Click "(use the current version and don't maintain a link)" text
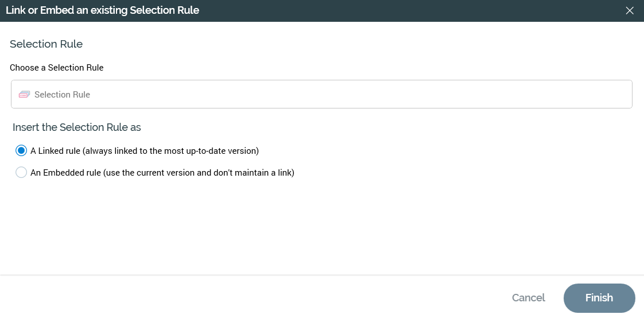Image resolution: width=644 pixels, height=322 pixels. click(199, 172)
